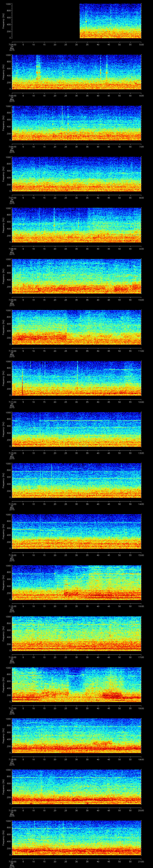Click the 10:00 end time label
The height and width of the screenshot is (868, 153).
[x=141, y=300]
